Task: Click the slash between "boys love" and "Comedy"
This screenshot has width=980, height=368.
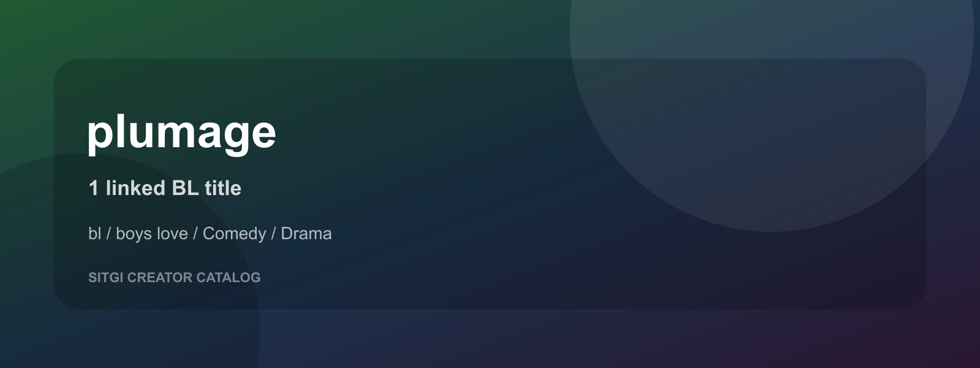Action: point(195,234)
